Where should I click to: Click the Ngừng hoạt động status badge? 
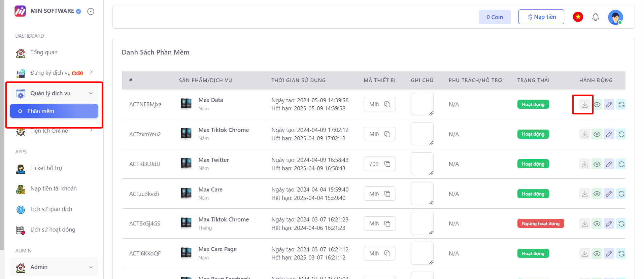(x=541, y=223)
